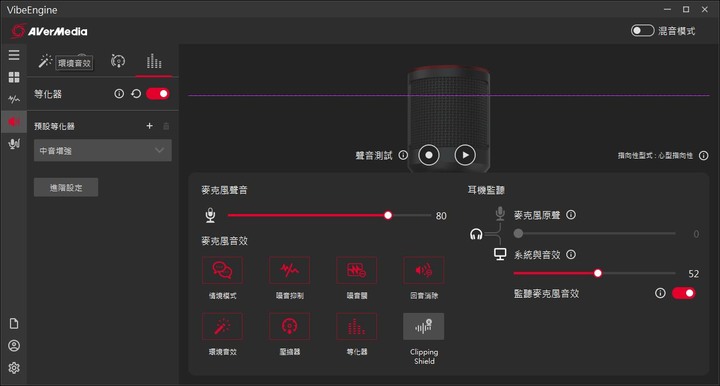Open the settings gear icon
Screen dimensions: 720x386
(14, 368)
